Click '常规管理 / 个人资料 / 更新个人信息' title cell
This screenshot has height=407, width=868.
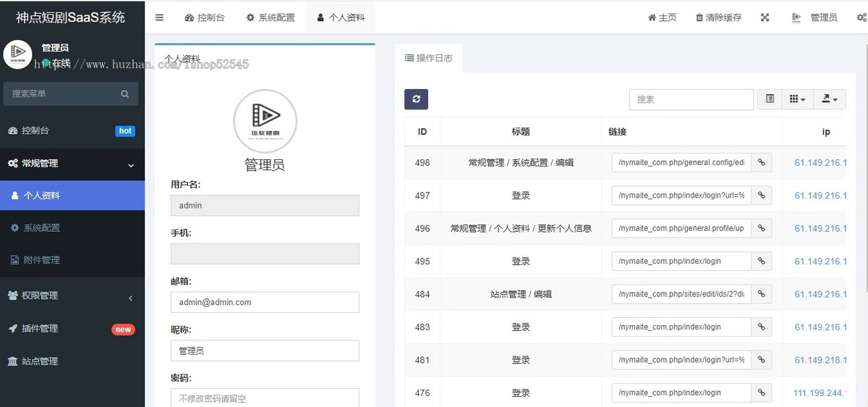point(521,228)
